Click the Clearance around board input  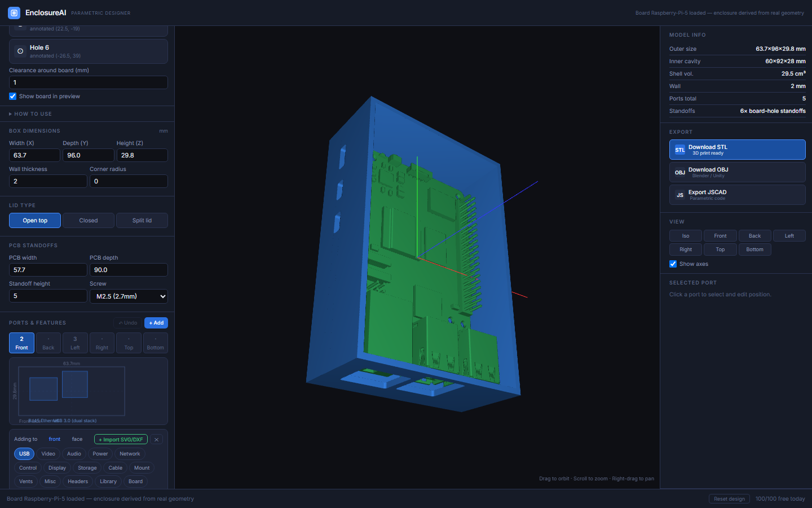tap(89, 82)
